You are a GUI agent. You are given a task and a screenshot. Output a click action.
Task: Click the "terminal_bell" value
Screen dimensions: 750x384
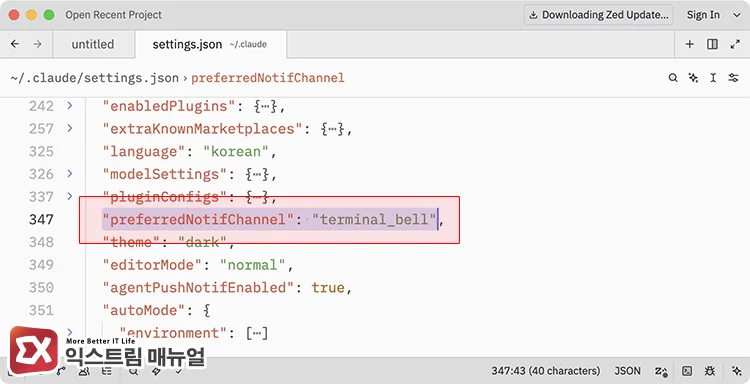pos(374,219)
